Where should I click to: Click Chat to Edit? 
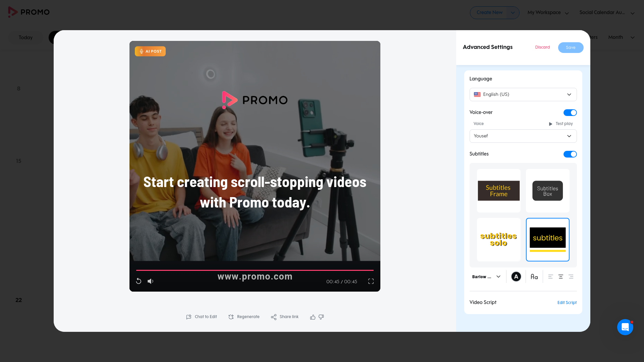[x=202, y=317]
